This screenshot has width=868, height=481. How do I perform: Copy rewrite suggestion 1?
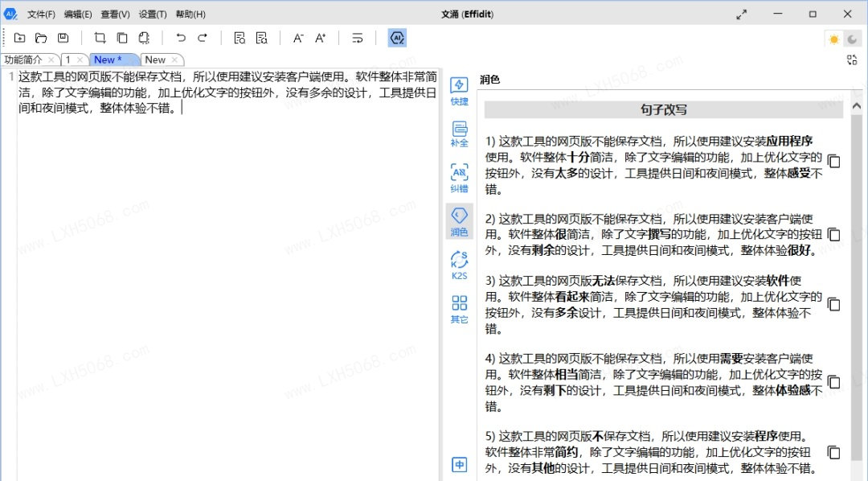[x=833, y=161]
